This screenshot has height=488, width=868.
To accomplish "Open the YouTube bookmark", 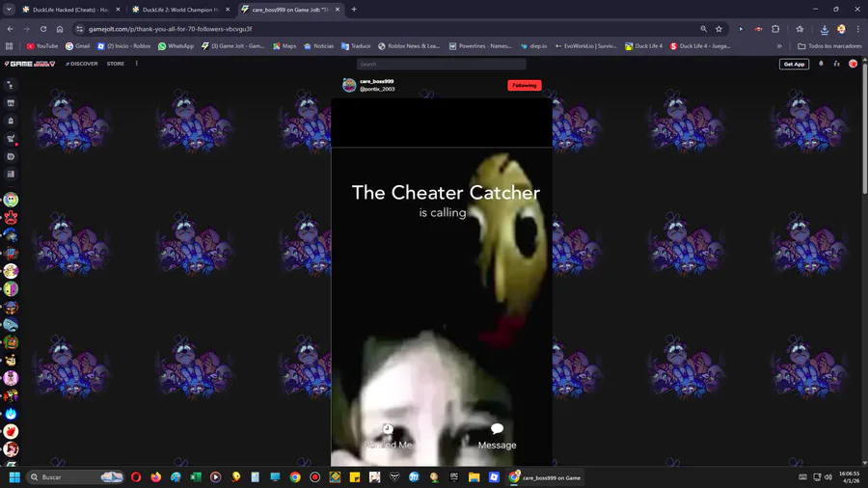I will click(42, 46).
